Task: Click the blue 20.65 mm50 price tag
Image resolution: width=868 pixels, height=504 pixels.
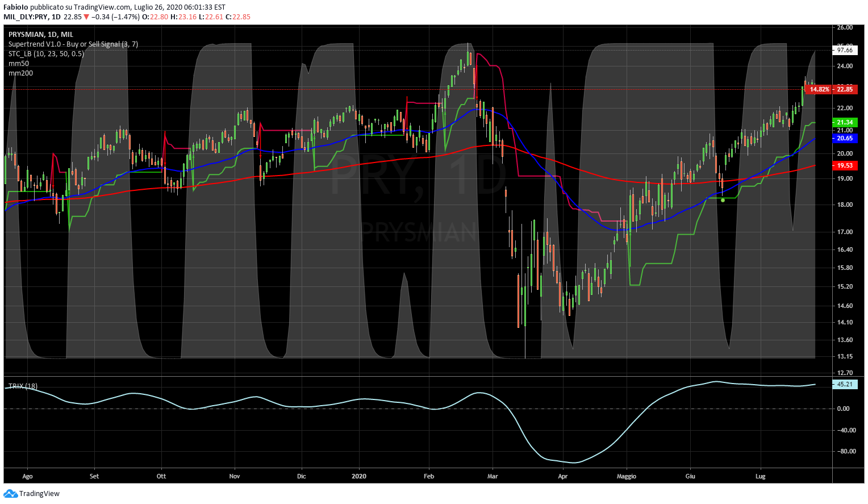Action: (x=845, y=138)
